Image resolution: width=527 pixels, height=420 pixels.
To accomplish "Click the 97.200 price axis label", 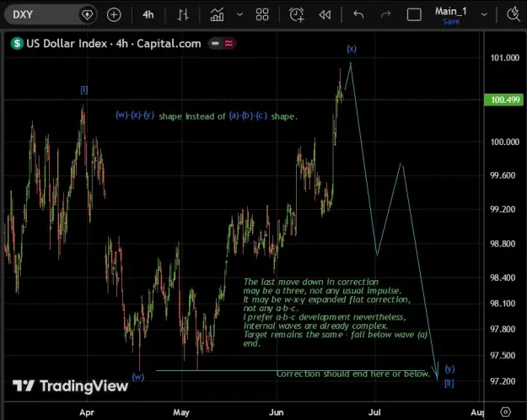I will (x=503, y=381).
